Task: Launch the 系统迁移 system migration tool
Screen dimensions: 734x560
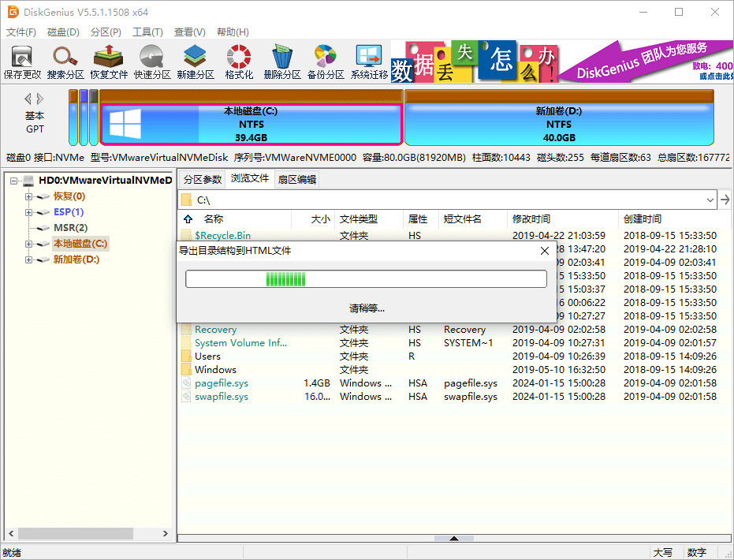Action: click(x=369, y=62)
